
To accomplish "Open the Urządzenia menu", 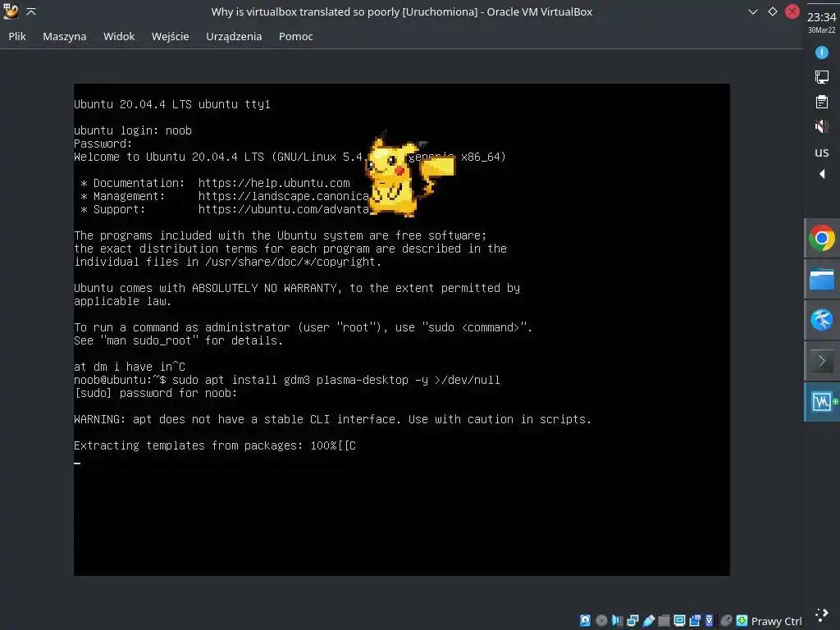I will pos(234,36).
